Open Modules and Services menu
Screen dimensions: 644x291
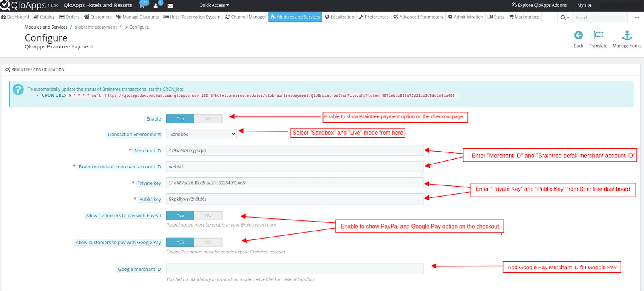pos(295,17)
